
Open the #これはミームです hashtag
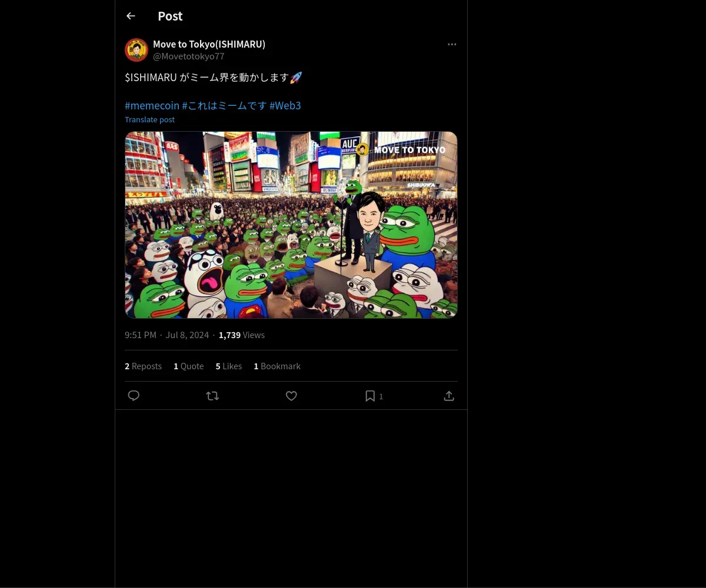224,106
